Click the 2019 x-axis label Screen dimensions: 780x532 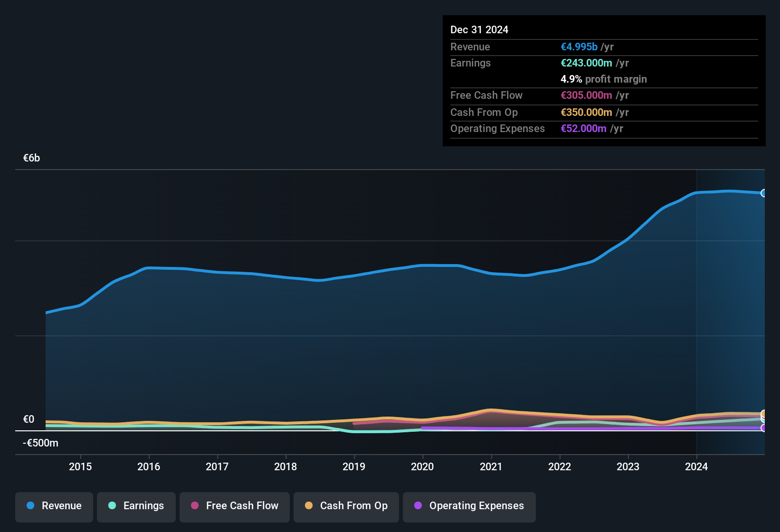[354, 466]
